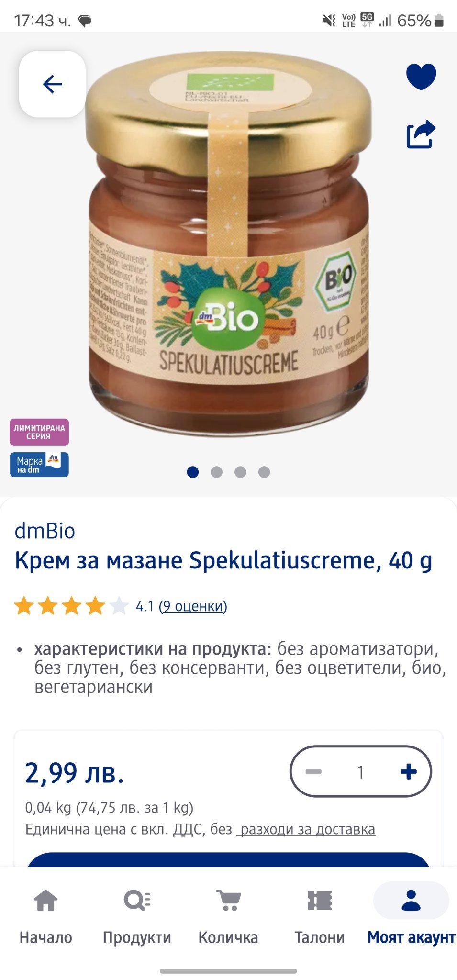Tap the Марка на dm badge
This screenshot has width=457, height=980.
tap(39, 465)
